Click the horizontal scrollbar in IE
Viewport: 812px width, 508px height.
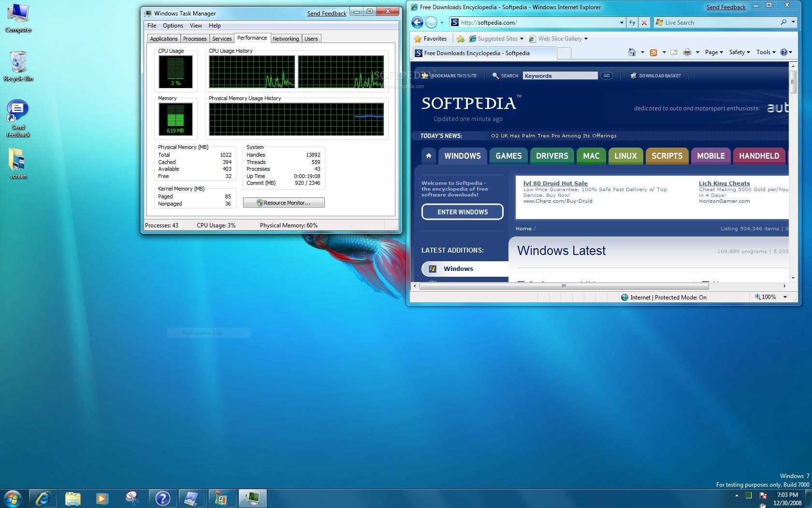[x=564, y=286]
